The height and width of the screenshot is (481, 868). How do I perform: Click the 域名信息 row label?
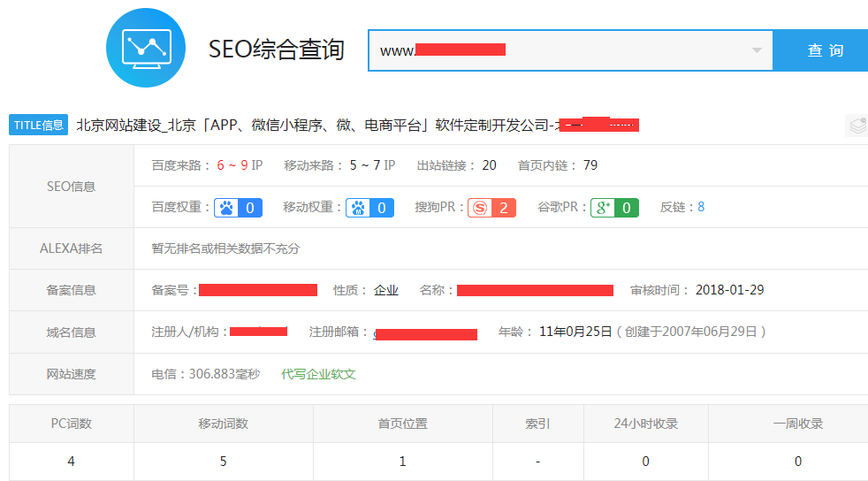[71, 332]
